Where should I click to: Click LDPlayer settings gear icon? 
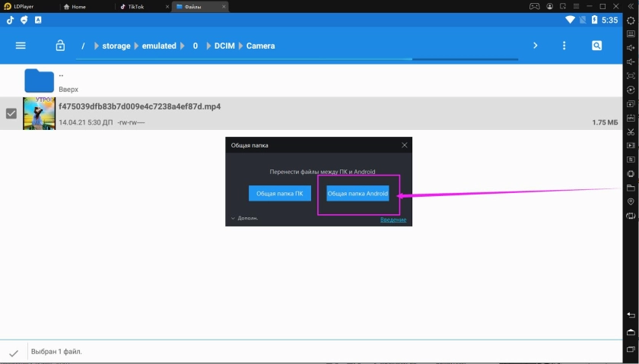631,21
